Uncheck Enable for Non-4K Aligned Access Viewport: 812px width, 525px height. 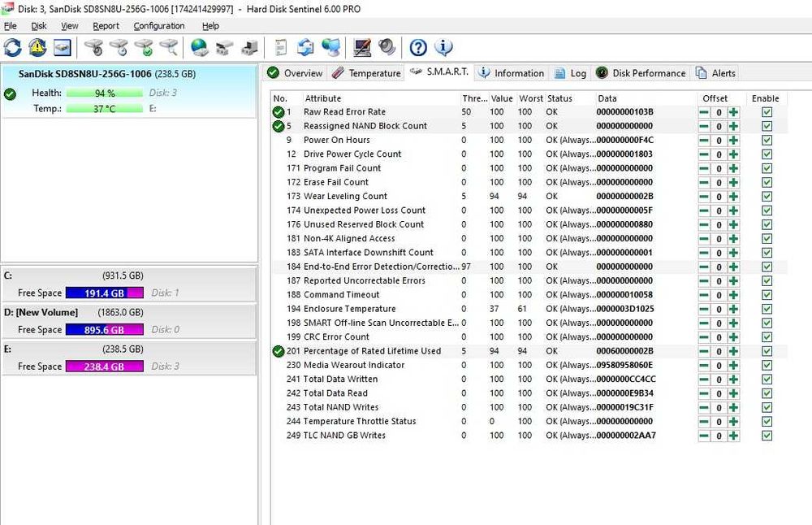[767, 238]
